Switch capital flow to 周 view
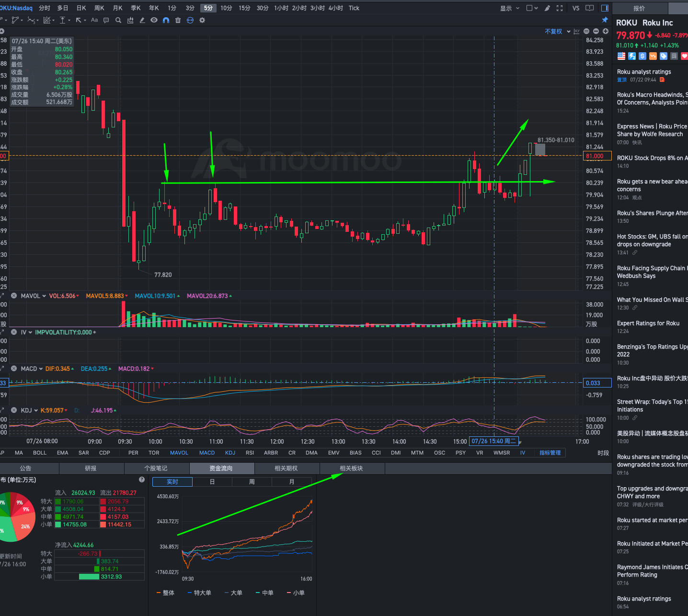 point(252,482)
